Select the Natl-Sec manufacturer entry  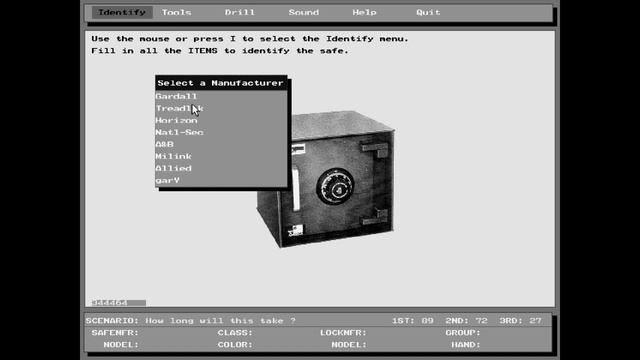tap(221, 132)
